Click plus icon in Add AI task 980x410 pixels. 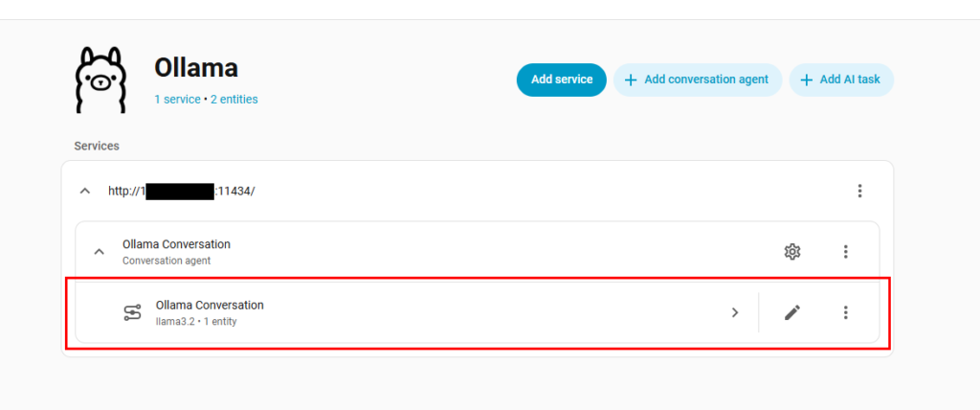pos(807,80)
